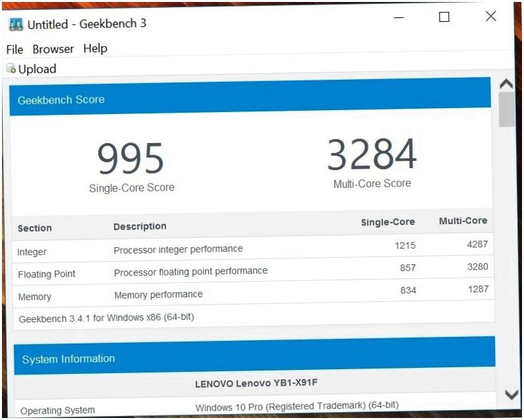Click the Description column header
Screen dimensions: 524x420
click(x=140, y=226)
